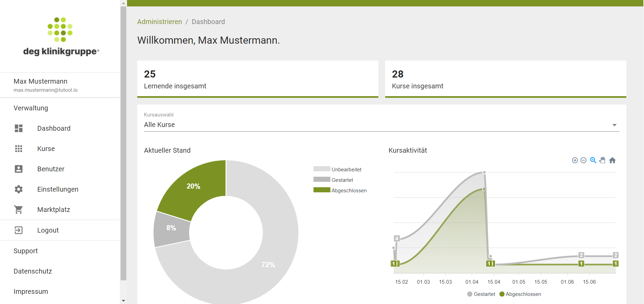644x304 pixels.
Task: Click the Kurse grid icon
Action: (x=19, y=149)
